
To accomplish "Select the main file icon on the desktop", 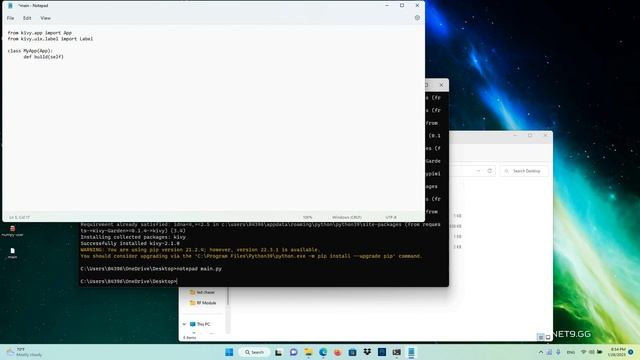I will click(x=13, y=253).
